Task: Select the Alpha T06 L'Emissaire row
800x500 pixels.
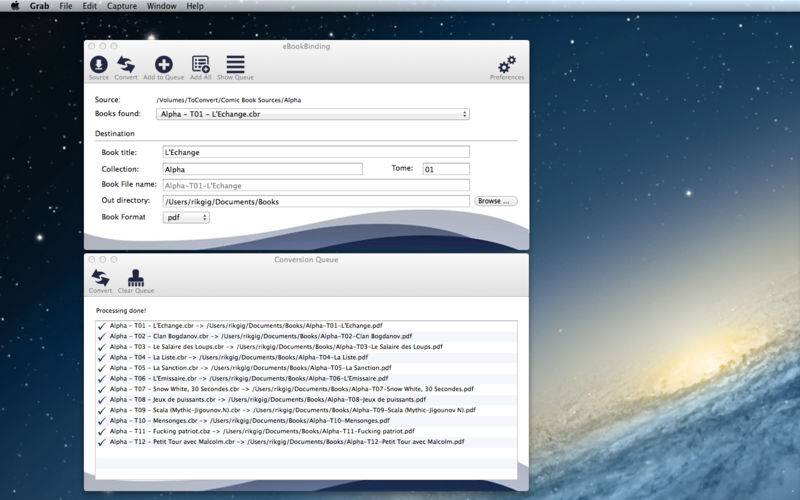Action: (x=306, y=379)
